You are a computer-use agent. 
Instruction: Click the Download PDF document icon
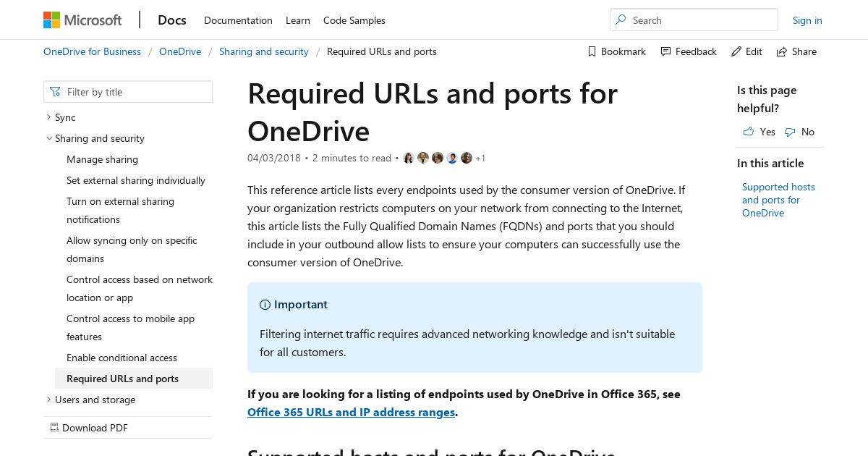(x=54, y=428)
